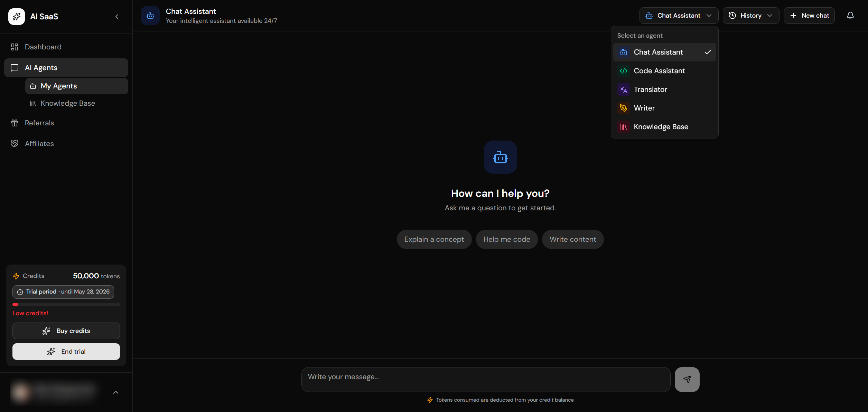The height and width of the screenshot is (412, 868).
Task: Click the Referrals gift icon
Action: [15, 123]
